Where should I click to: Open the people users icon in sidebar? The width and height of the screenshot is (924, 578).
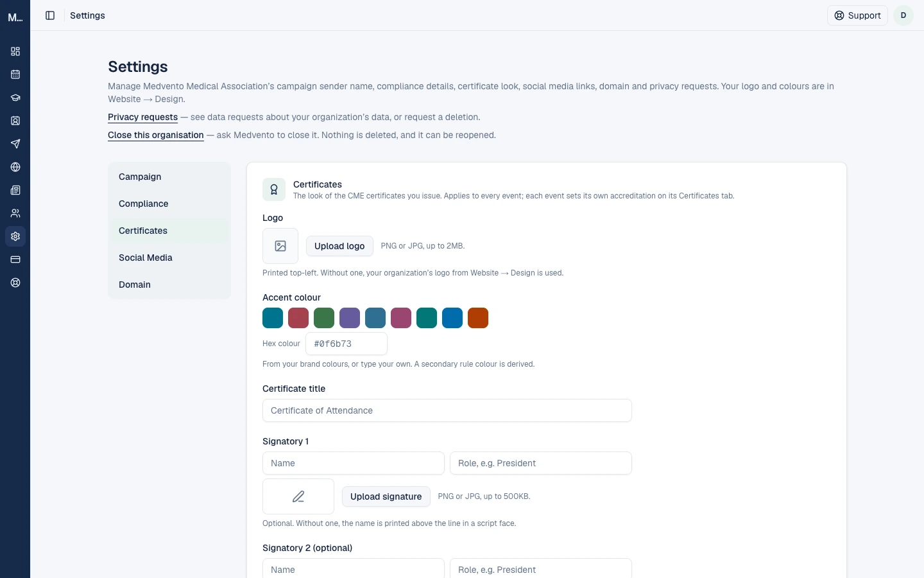point(15,213)
